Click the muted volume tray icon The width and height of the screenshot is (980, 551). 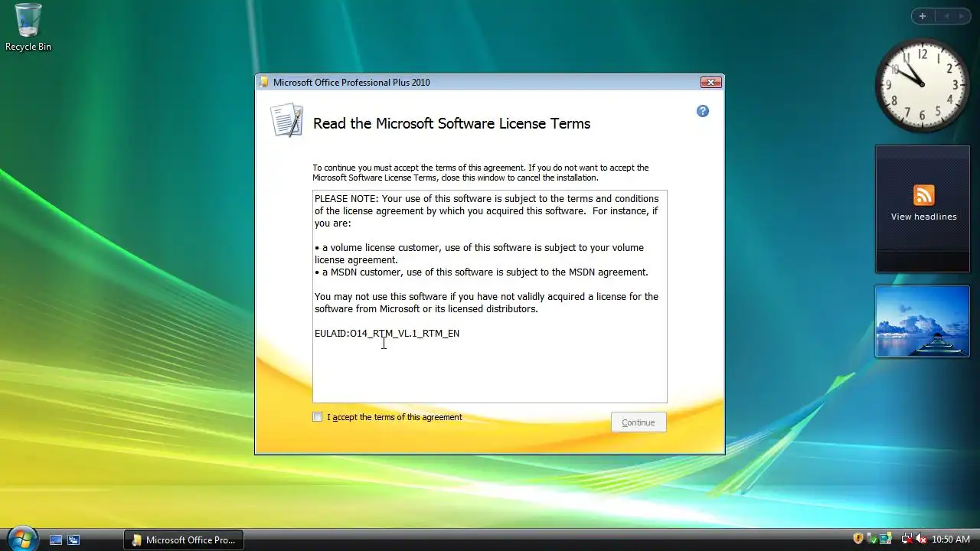[x=921, y=540]
